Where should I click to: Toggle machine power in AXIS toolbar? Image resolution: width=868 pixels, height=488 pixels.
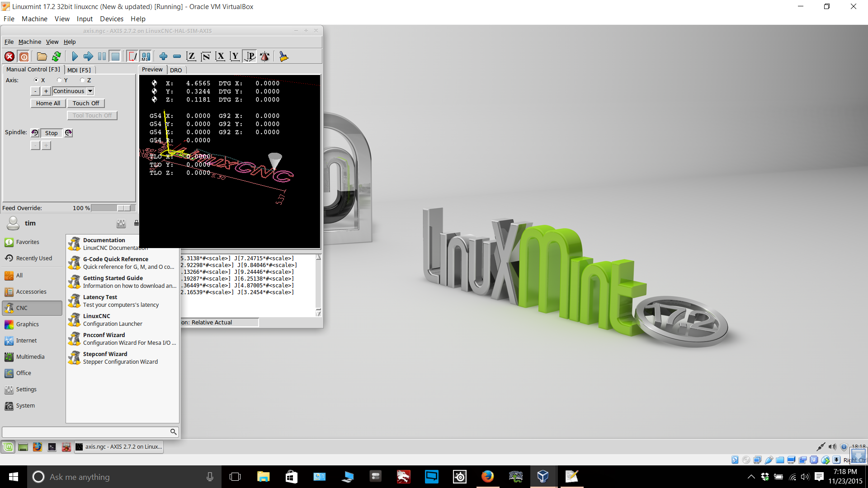(x=24, y=56)
